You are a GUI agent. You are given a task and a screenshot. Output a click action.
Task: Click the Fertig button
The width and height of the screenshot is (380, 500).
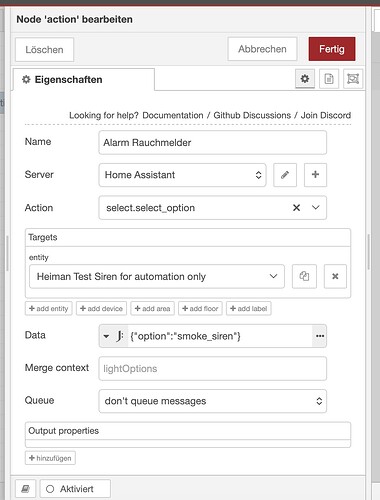point(332,49)
